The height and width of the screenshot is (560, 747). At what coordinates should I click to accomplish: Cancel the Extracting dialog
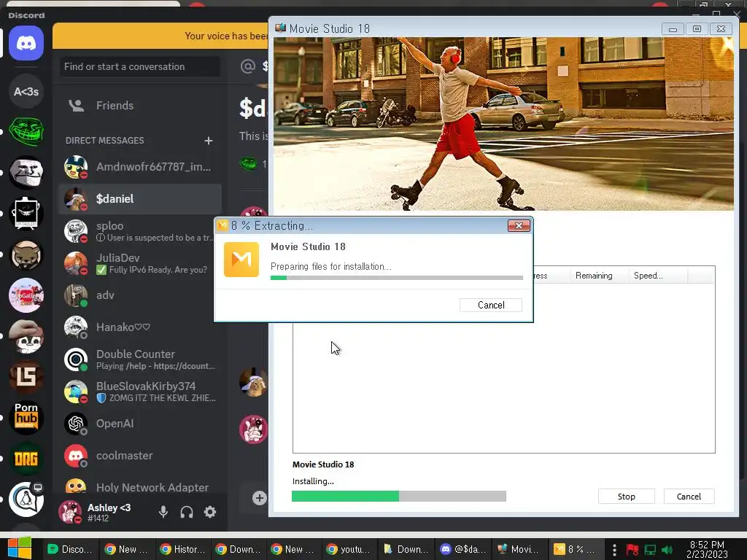[x=491, y=305]
